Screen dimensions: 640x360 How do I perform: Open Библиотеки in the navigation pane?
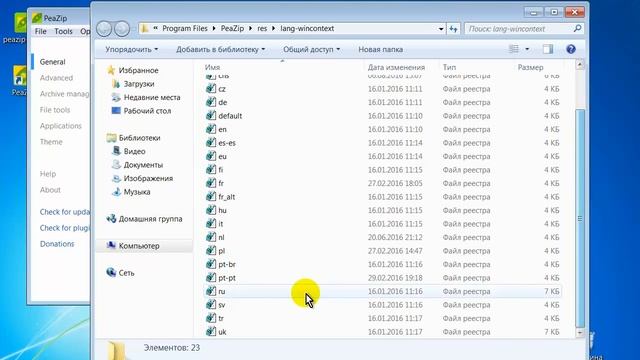(x=139, y=138)
